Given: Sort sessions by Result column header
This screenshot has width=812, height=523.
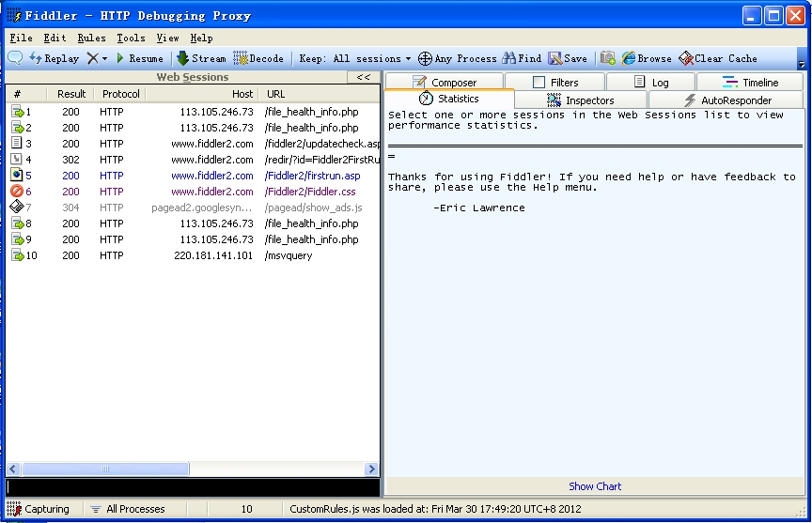Looking at the screenshot, I should click(70, 94).
